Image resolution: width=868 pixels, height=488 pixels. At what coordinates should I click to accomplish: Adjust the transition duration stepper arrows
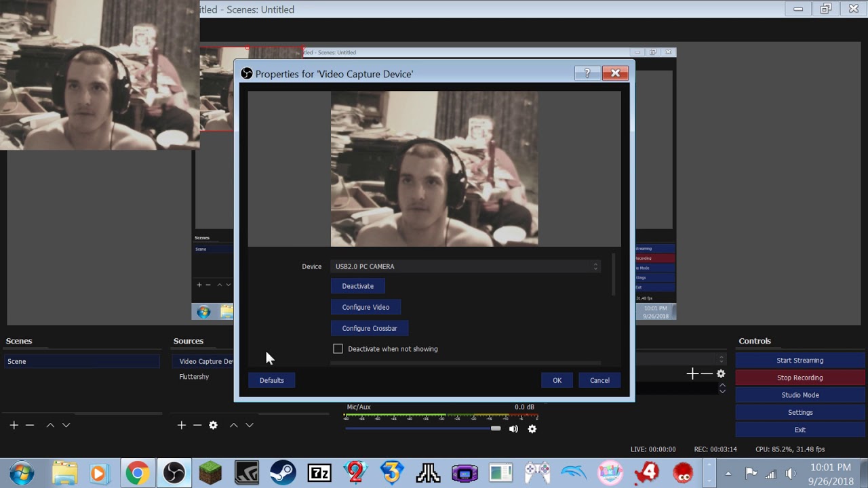(x=722, y=388)
